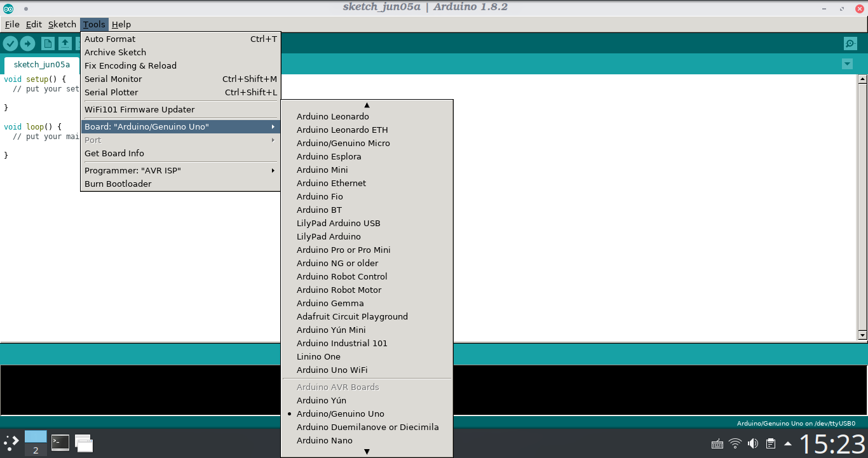
Task: Click the taskbar clock showing 15:23
Action: [832, 443]
